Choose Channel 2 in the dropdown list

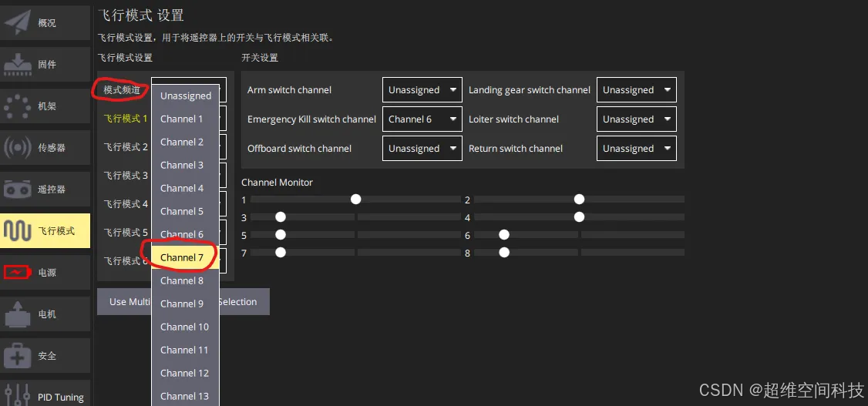pos(186,143)
